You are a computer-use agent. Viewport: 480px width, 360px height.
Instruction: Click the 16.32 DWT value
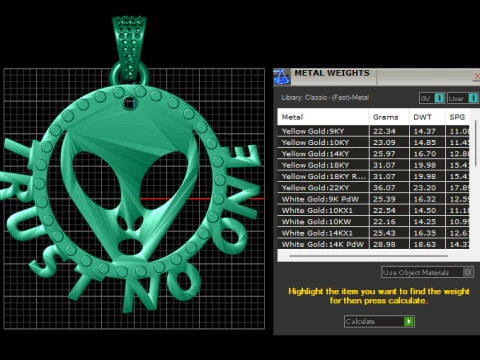click(x=425, y=199)
